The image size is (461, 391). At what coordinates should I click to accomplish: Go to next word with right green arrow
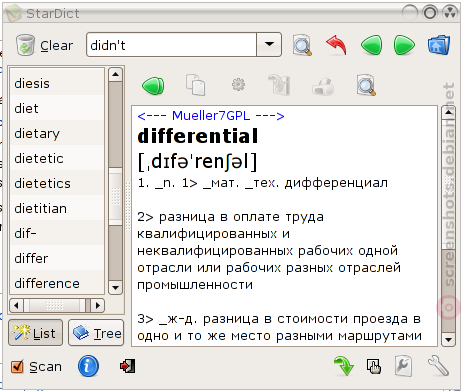404,45
